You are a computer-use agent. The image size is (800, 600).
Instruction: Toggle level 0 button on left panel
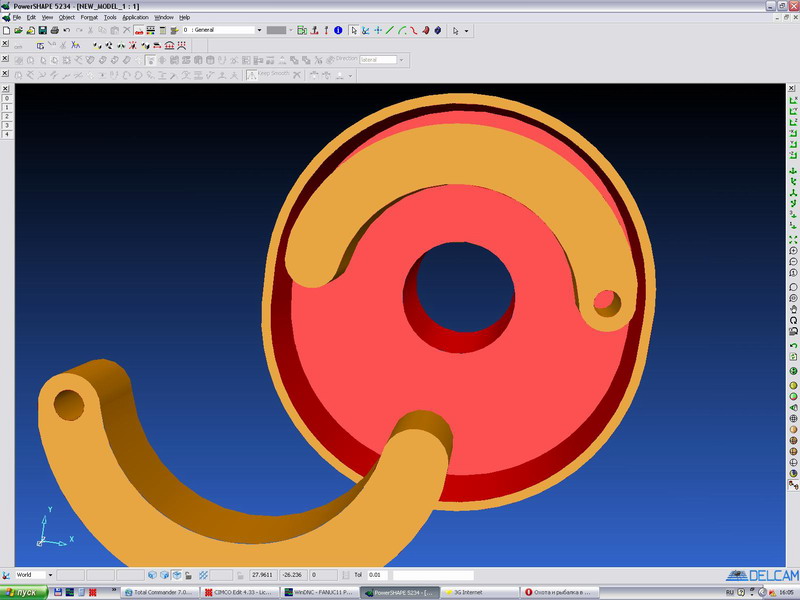click(7, 98)
